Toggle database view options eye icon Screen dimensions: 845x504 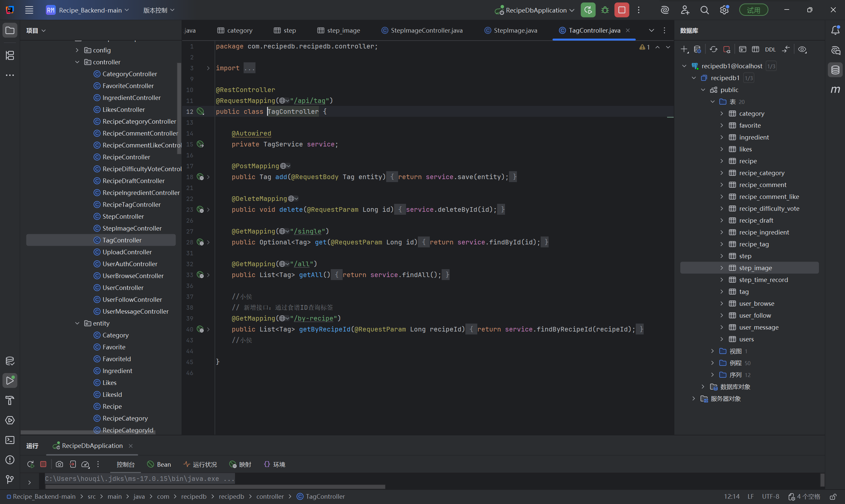(x=802, y=49)
